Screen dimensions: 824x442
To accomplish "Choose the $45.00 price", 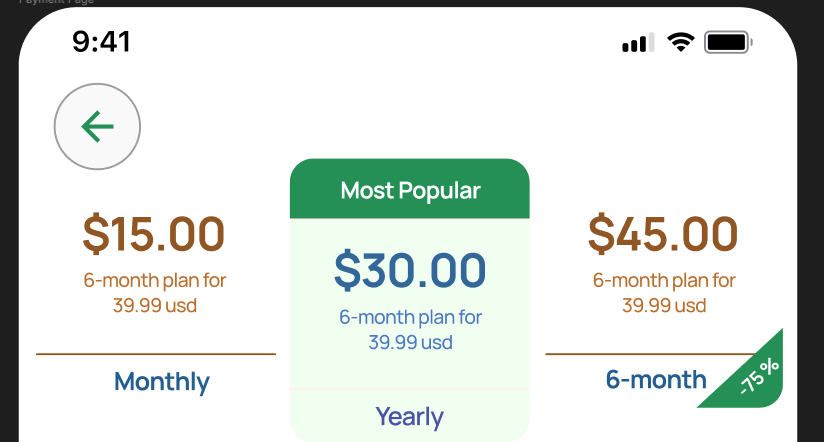I will click(664, 234).
